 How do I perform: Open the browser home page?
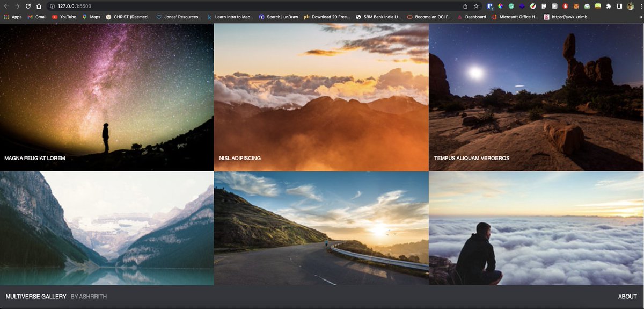39,6
